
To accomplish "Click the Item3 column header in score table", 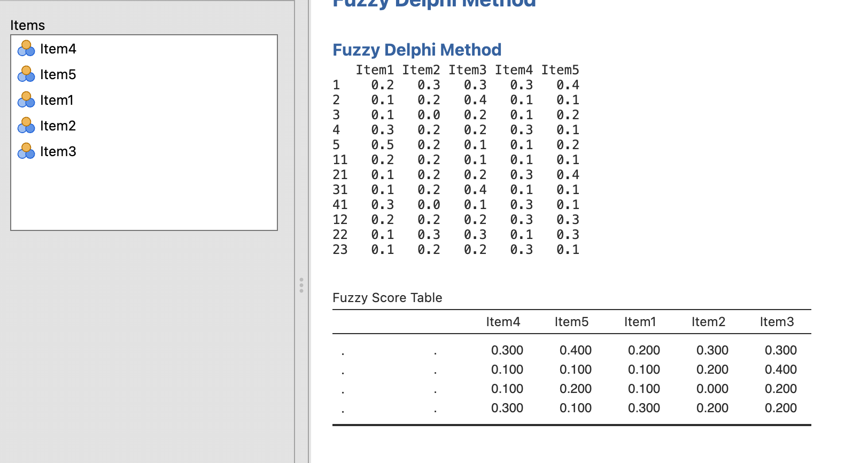I will click(777, 322).
